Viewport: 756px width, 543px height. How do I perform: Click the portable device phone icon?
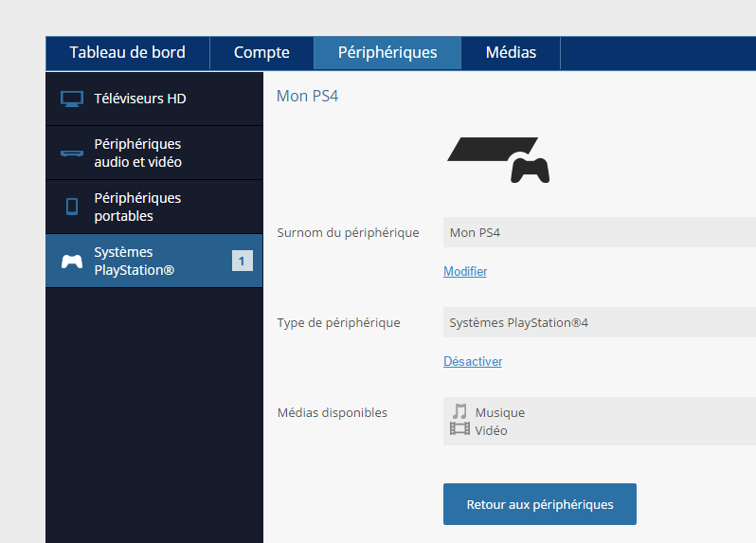click(x=72, y=207)
